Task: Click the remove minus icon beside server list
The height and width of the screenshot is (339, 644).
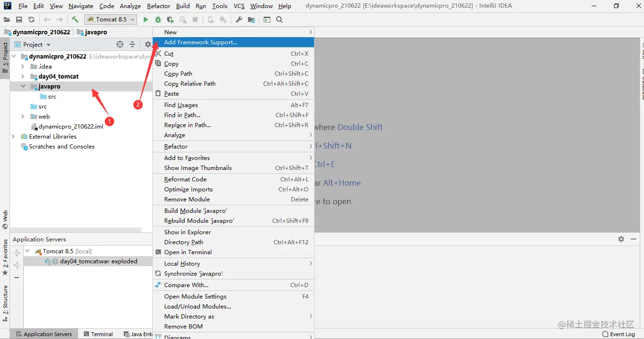Action: [17, 277]
